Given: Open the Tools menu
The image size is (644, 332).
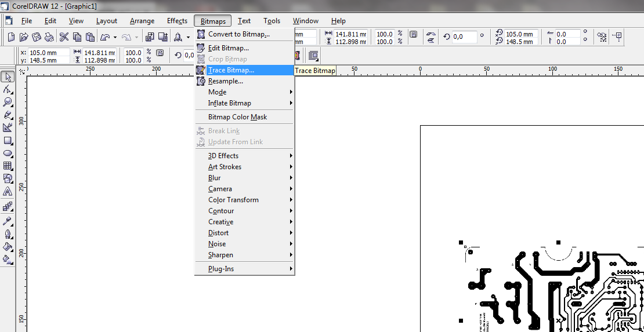Looking at the screenshot, I should coord(272,20).
